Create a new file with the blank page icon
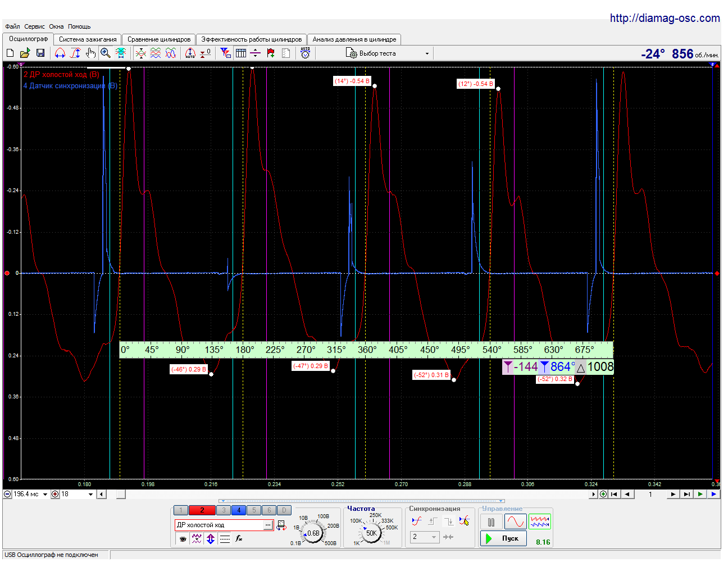 pos(10,53)
